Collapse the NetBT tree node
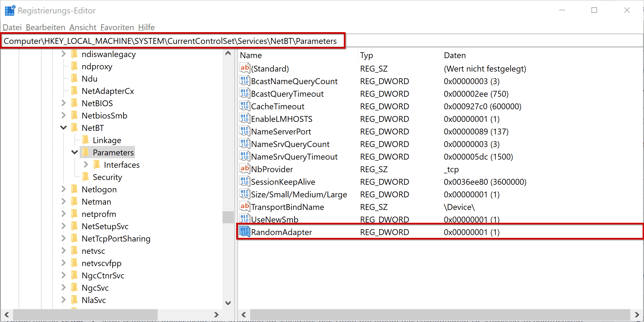644x322 pixels. click(x=63, y=128)
